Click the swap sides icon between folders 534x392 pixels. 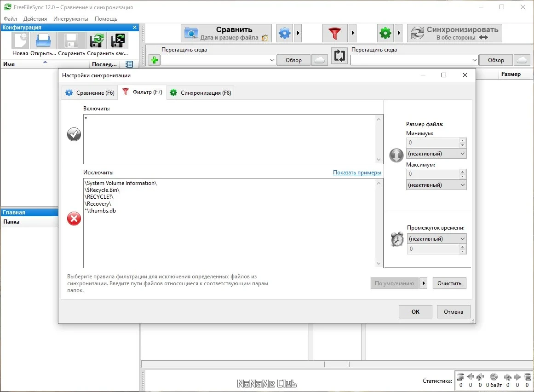click(339, 56)
